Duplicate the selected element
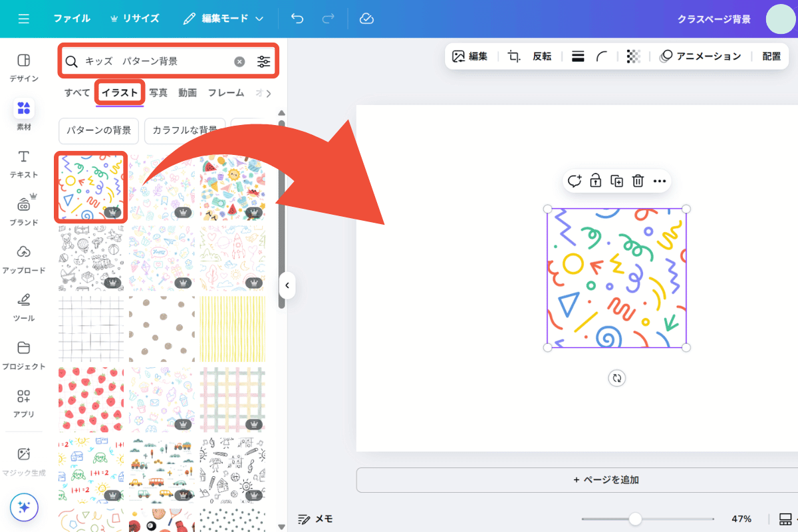798x532 pixels. (617, 180)
